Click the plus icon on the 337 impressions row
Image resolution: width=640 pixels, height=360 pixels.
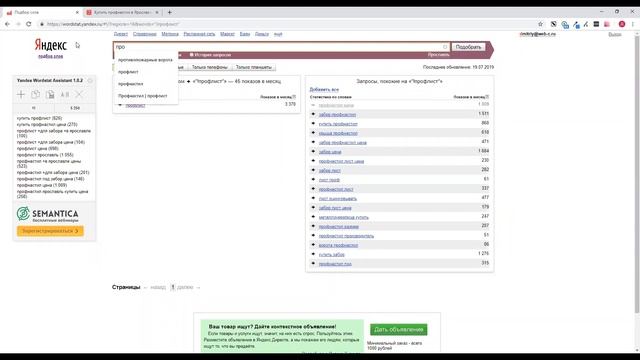pos(313,189)
